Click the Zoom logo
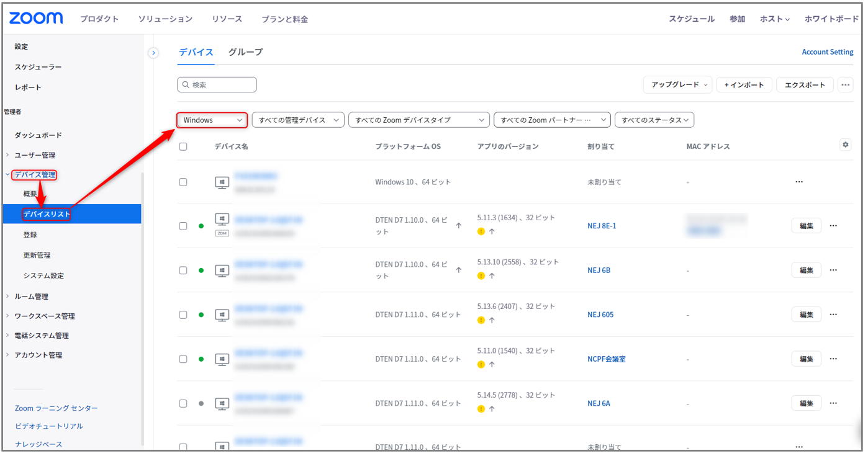 coord(36,18)
